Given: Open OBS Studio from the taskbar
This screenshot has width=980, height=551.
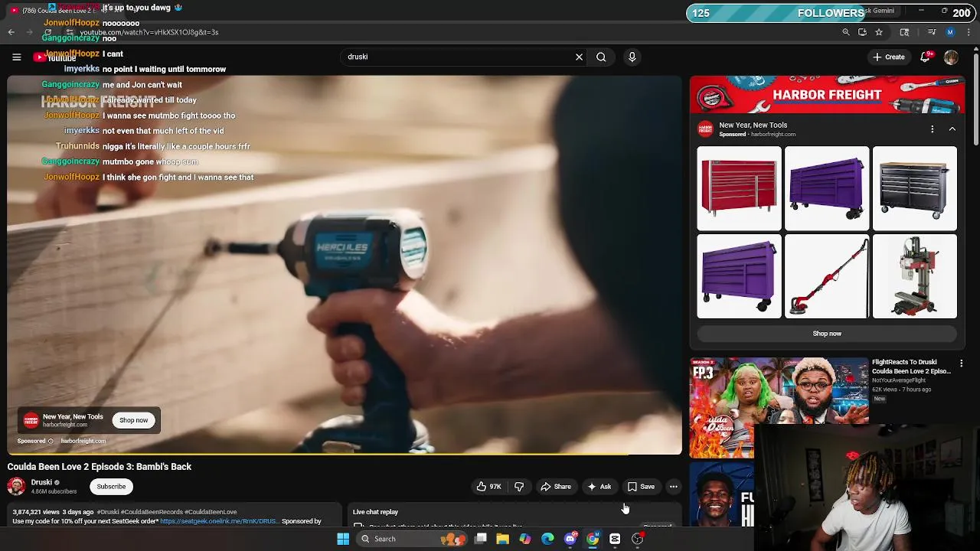Looking at the screenshot, I should (x=637, y=539).
